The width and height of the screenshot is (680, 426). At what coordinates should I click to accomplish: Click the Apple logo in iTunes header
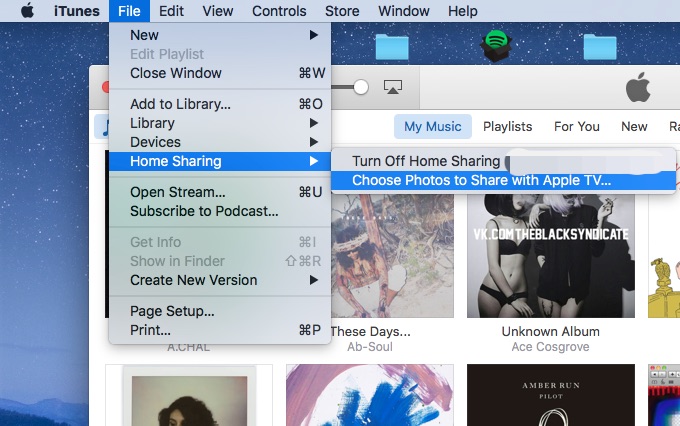(637, 88)
